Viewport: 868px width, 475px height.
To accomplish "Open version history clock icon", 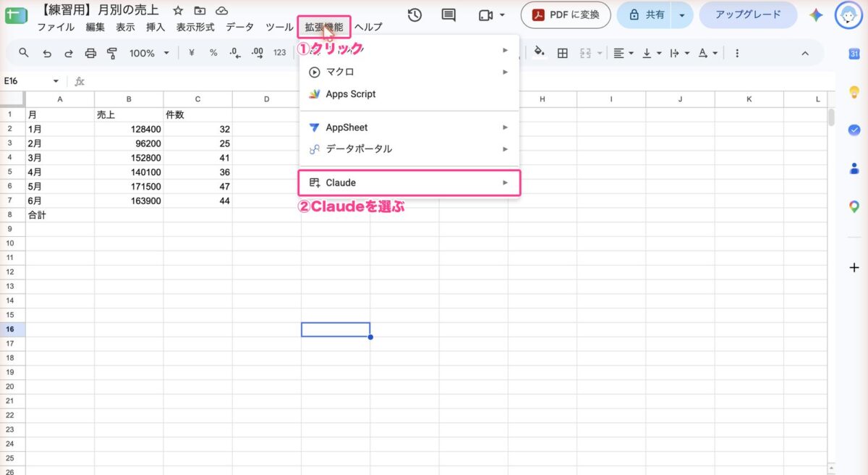I will click(x=414, y=15).
